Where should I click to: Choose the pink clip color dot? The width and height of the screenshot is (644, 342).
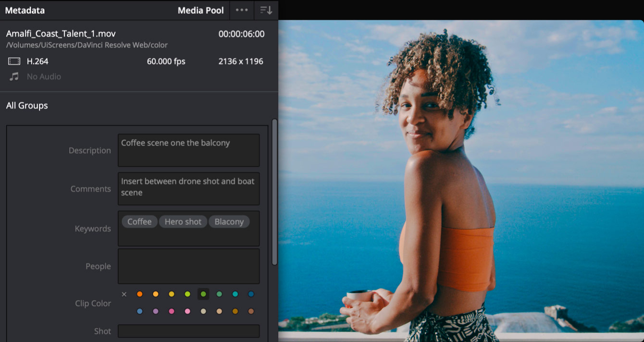(x=171, y=311)
